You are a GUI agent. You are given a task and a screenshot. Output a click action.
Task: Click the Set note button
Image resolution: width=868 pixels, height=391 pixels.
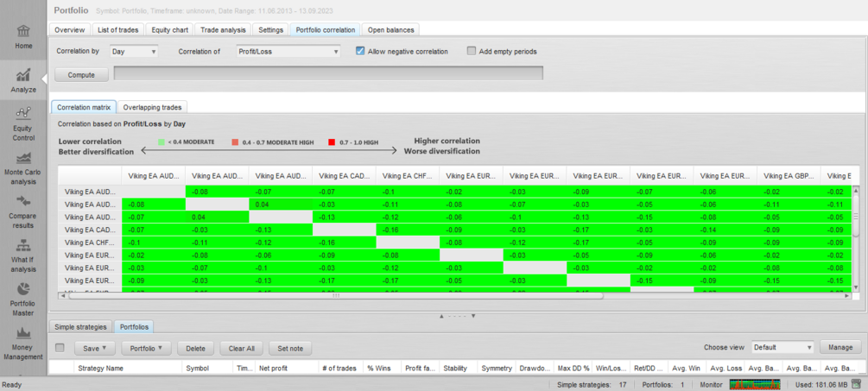(x=290, y=349)
